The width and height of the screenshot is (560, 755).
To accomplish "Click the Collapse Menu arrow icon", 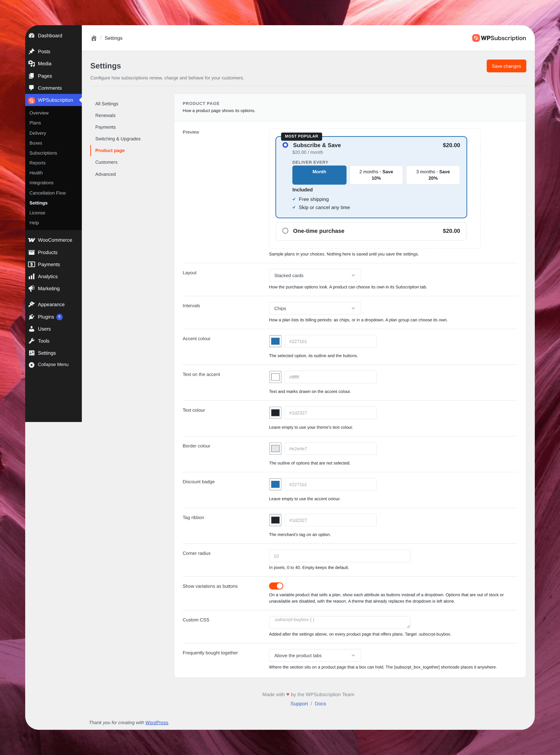I will pos(31,365).
